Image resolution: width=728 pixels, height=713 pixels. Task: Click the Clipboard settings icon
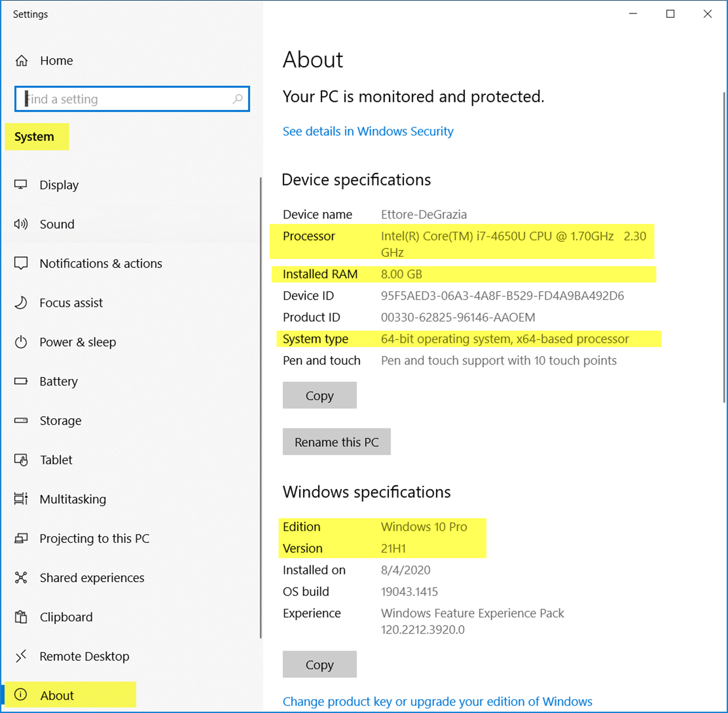(21, 616)
